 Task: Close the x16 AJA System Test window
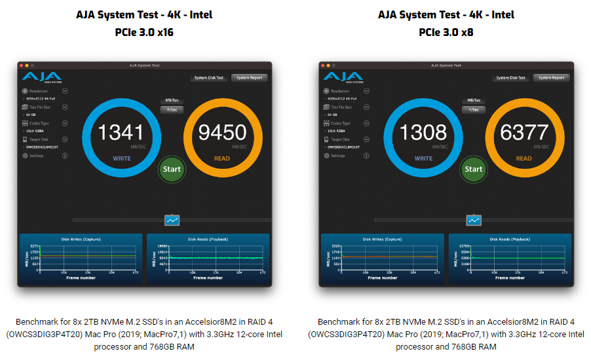tap(22, 65)
